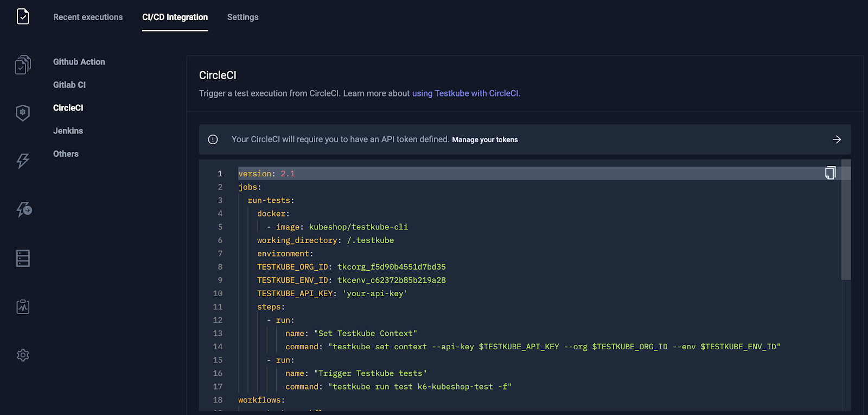Select Others integration
This screenshot has height=415, width=868.
(x=66, y=154)
